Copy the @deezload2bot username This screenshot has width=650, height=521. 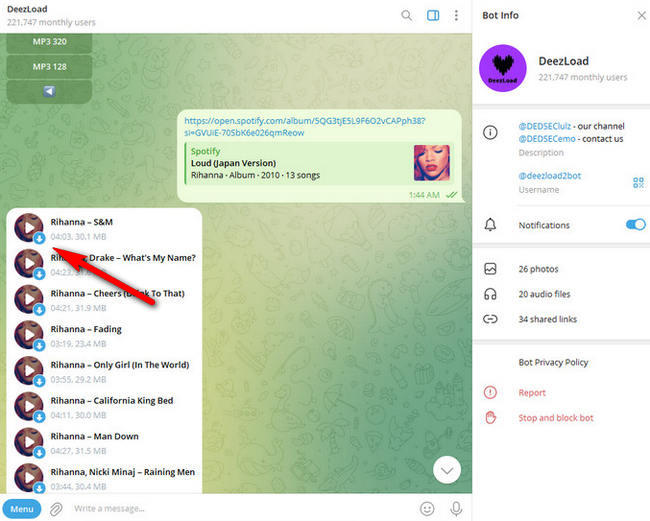[549, 176]
